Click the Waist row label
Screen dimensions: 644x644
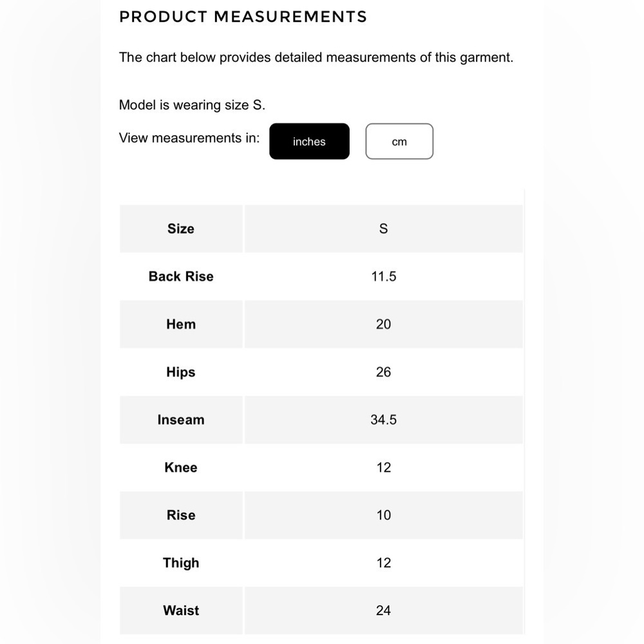point(181,611)
